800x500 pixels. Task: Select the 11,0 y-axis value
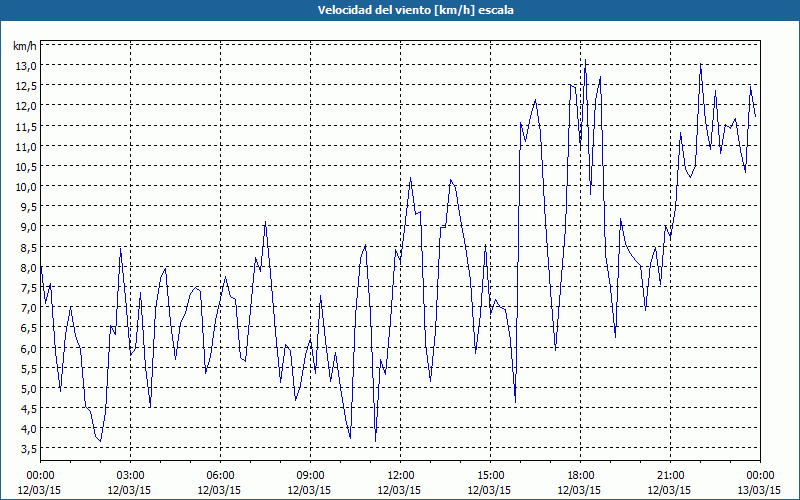pos(26,146)
